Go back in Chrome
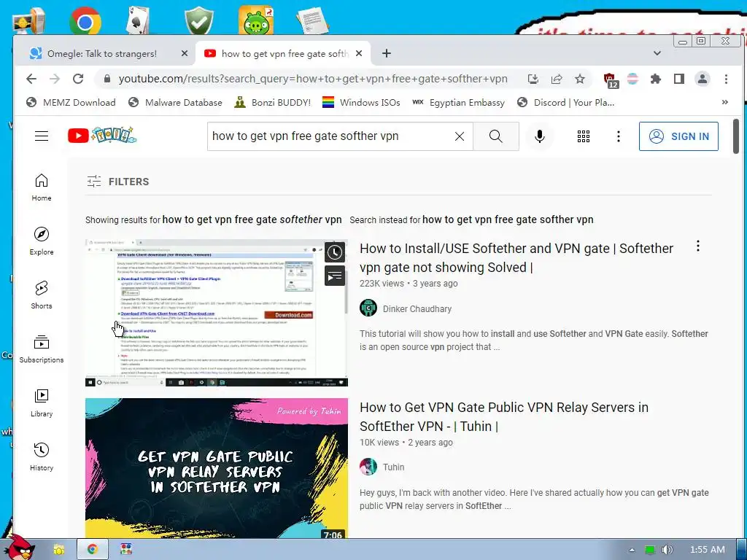747x560 pixels. pyautogui.click(x=31, y=79)
